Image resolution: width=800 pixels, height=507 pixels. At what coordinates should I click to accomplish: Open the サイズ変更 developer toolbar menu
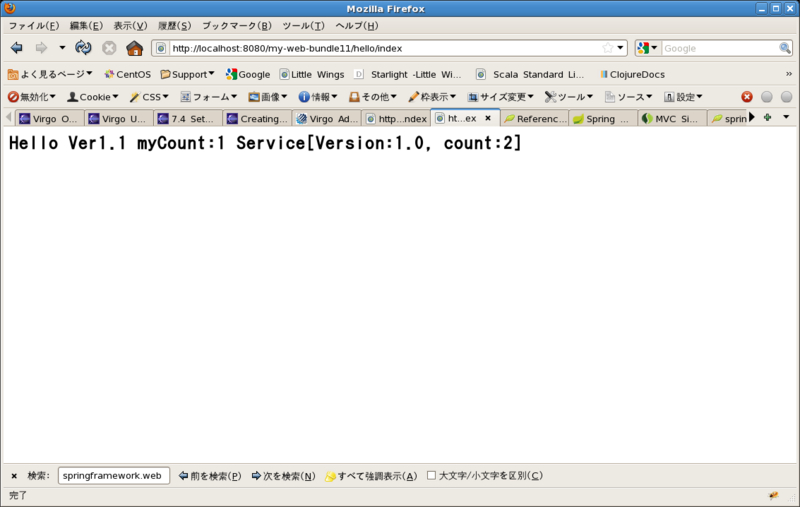[501, 97]
